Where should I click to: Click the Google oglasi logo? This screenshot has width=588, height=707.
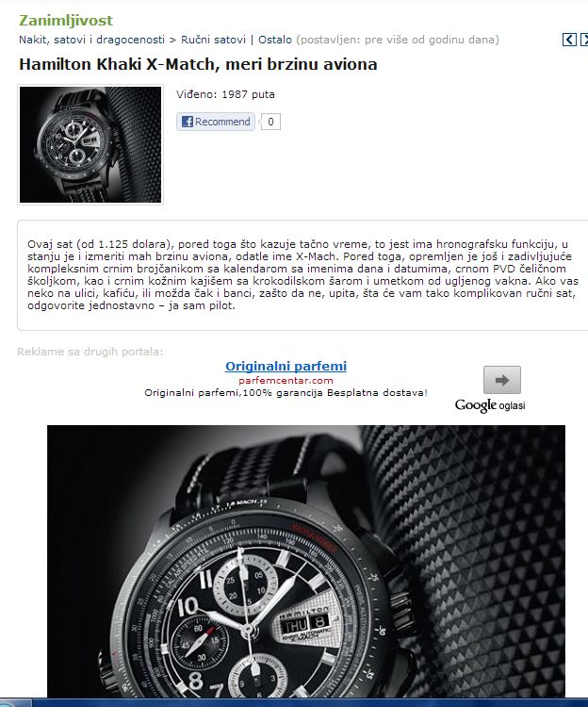pyautogui.click(x=490, y=405)
